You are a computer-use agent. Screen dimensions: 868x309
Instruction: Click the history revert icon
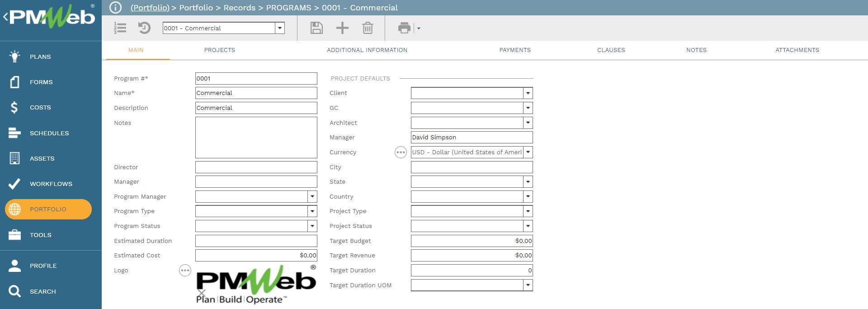tap(144, 28)
